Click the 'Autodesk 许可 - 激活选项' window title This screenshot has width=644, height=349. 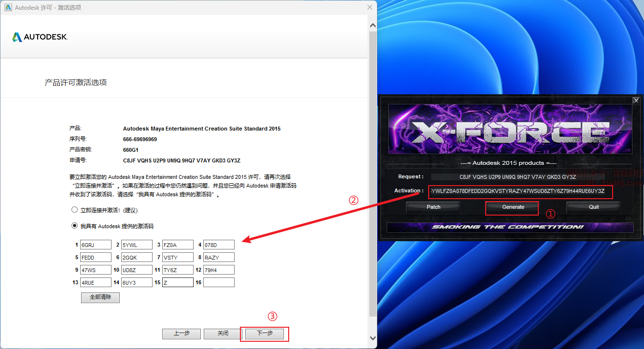[x=48, y=8]
